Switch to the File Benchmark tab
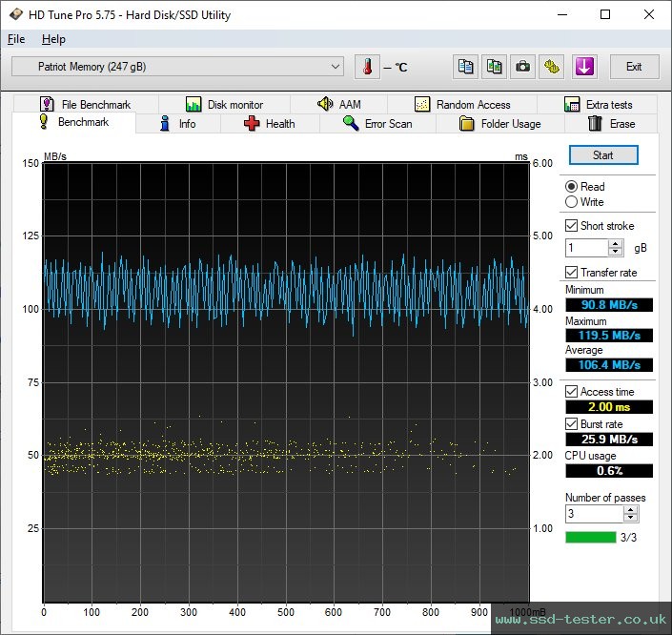This screenshot has width=672, height=635. pyautogui.click(x=86, y=104)
